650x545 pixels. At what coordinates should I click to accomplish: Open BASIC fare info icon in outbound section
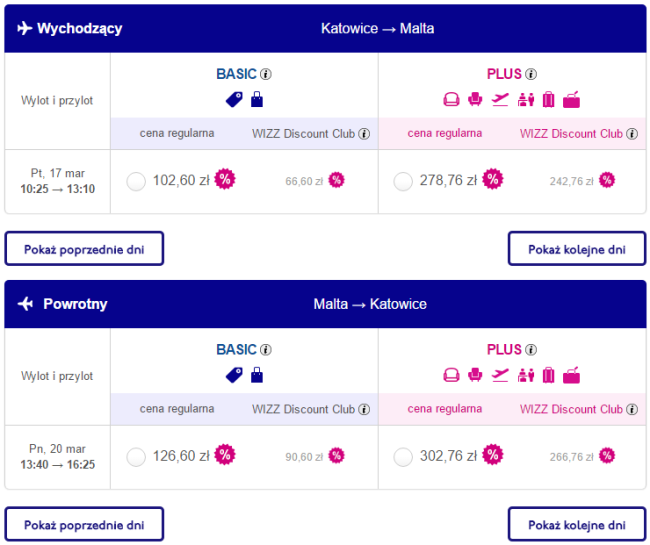tap(266, 74)
